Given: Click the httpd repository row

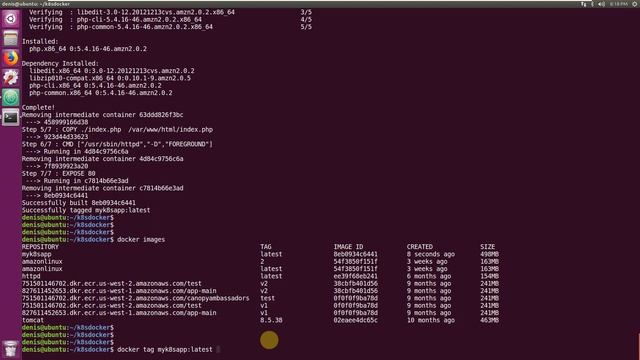Looking at the screenshot, I should [x=31, y=276].
